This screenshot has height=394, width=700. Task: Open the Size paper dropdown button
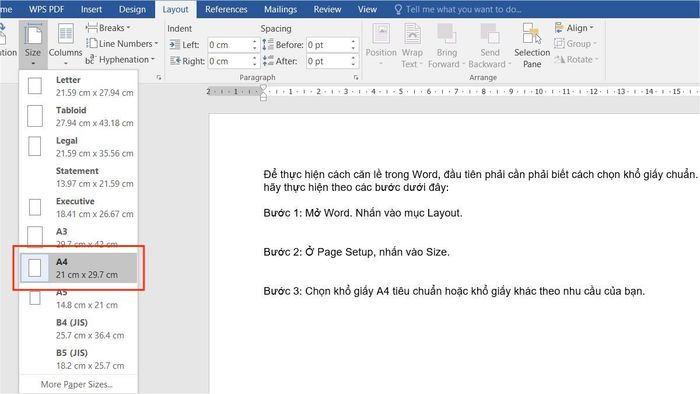(33, 45)
